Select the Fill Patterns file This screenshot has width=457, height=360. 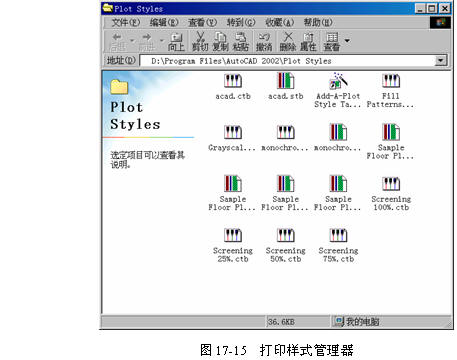(x=390, y=91)
